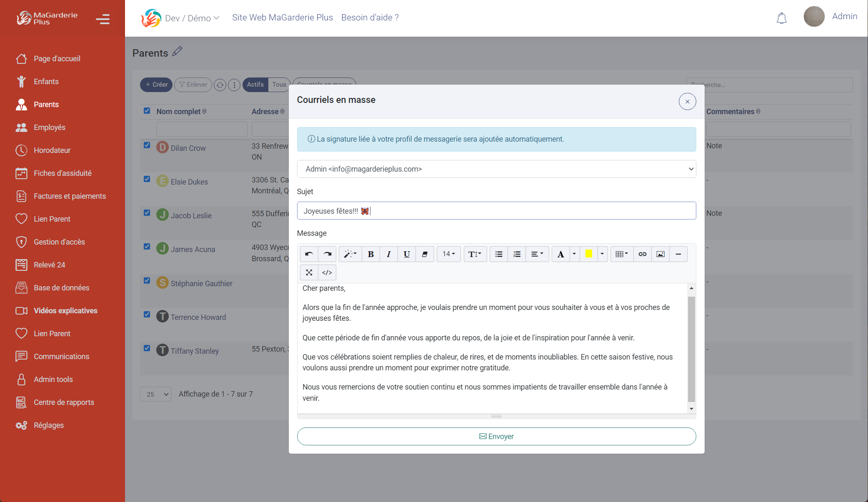The image size is (868, 502).
Task: Click into the Sujet text field
Action: [x=496, y=211]
